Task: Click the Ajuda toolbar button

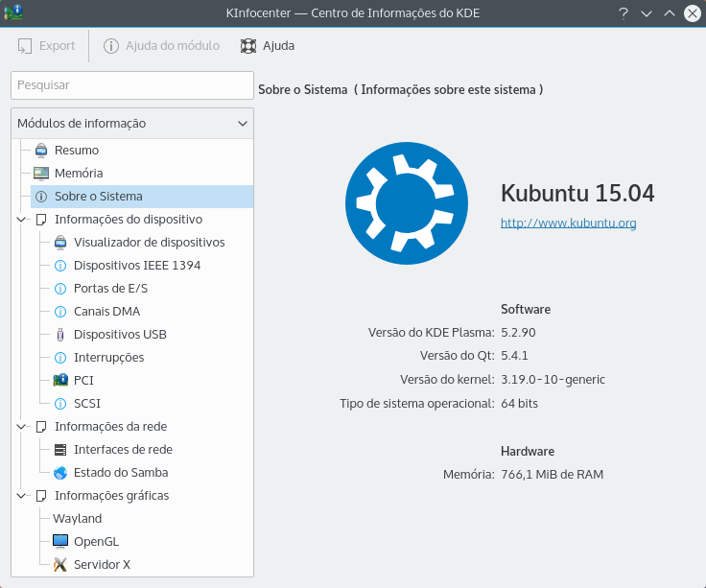Action: 268,45
